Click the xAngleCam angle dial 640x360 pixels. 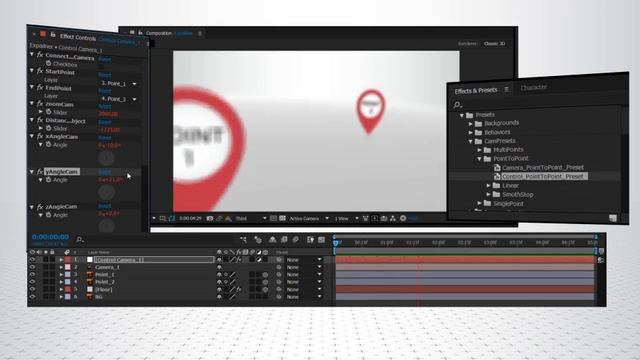tap(106, 158)
